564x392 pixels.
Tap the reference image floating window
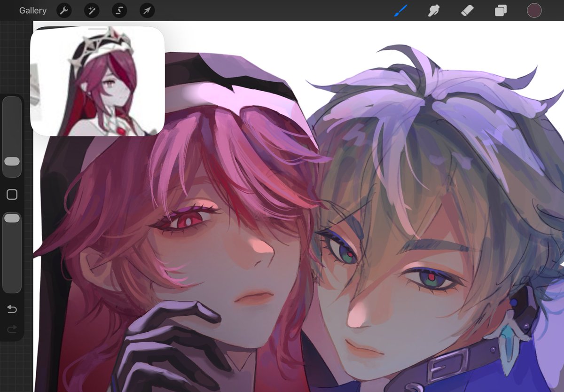(x=97, y=81)
